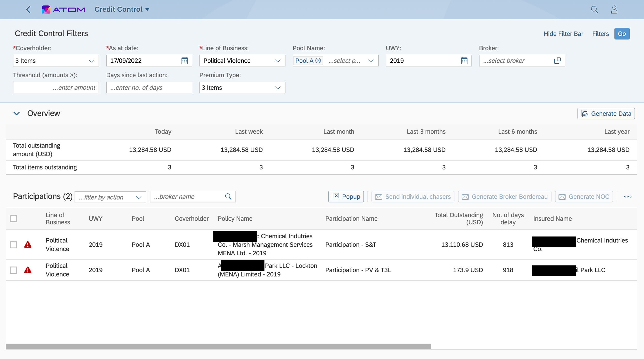
Task: Open broker value help icon
Action: (557, 61)
